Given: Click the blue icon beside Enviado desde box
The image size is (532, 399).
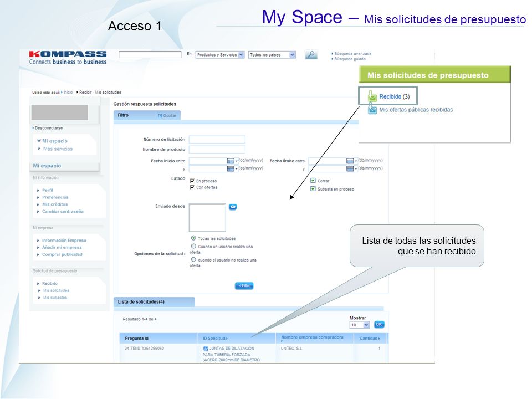Looking at the screenshot, I should pyautogui.click(x=233, y=207).
